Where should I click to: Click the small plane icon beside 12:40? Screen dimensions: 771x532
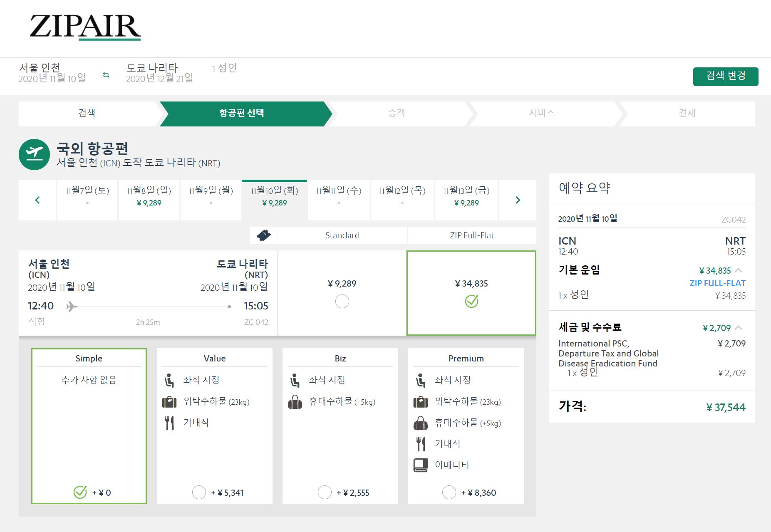[72, 307]
